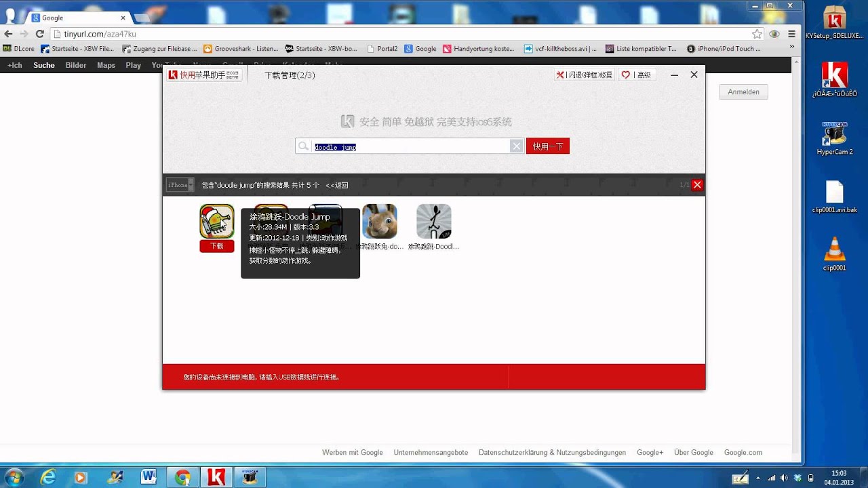
Task: Open Werben mit Google footer link
Action: pos(353,452)
